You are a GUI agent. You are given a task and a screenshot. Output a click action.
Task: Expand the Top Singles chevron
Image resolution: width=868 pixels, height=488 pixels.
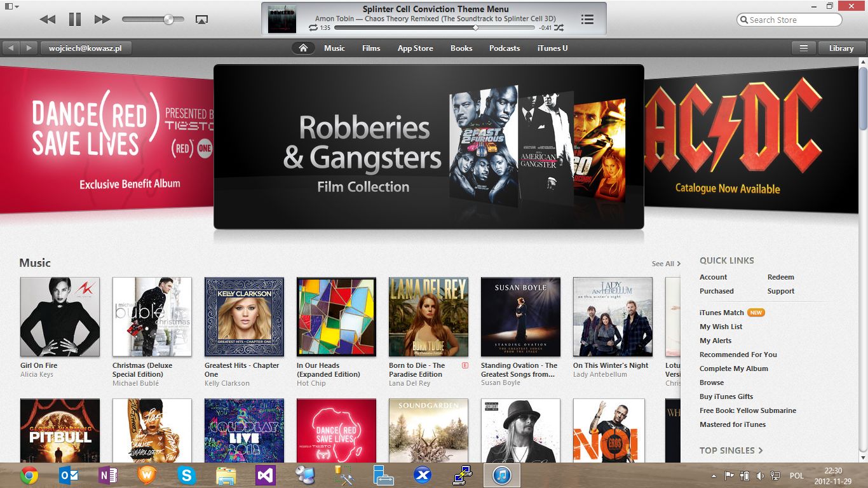click(761, 451)
